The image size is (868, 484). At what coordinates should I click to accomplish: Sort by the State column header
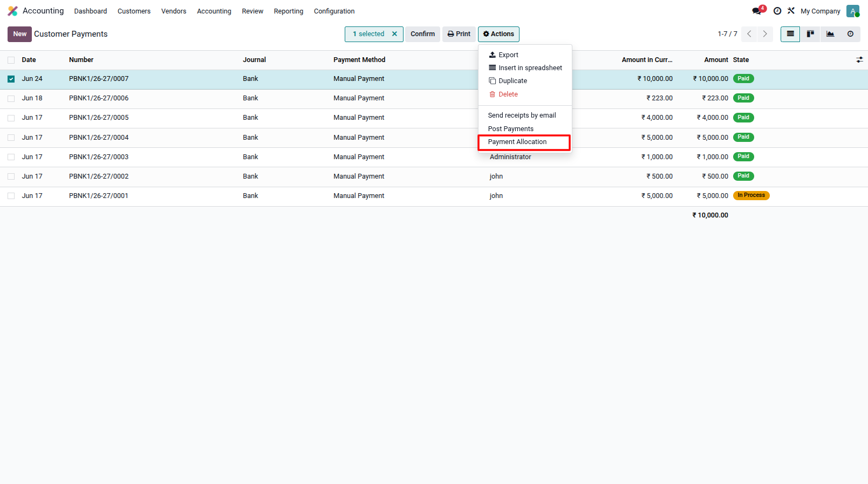(741, 60)
